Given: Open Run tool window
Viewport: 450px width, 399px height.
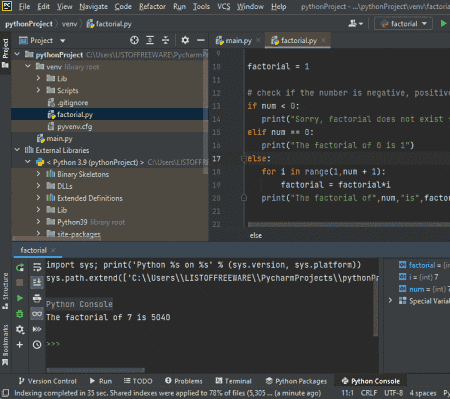Looking at the screenshot, I should coord(101,381).
